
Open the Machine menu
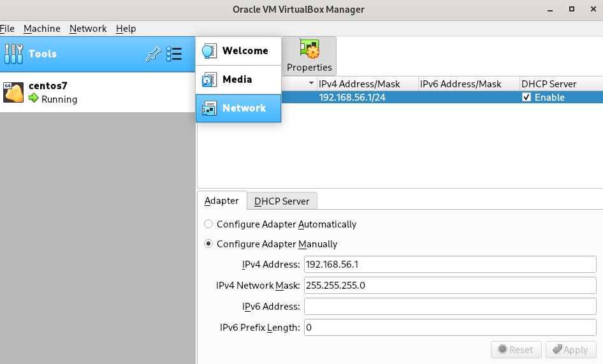tap(42, 29)
